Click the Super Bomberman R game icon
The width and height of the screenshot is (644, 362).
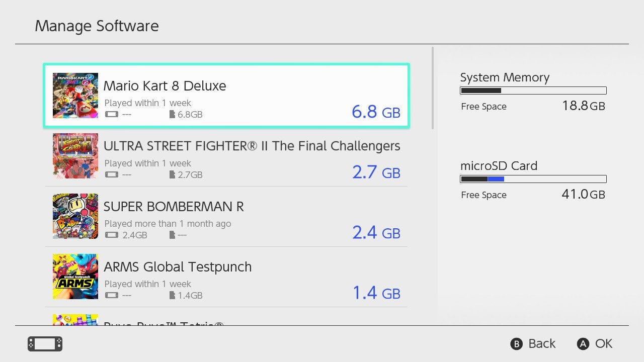point(75,216)
